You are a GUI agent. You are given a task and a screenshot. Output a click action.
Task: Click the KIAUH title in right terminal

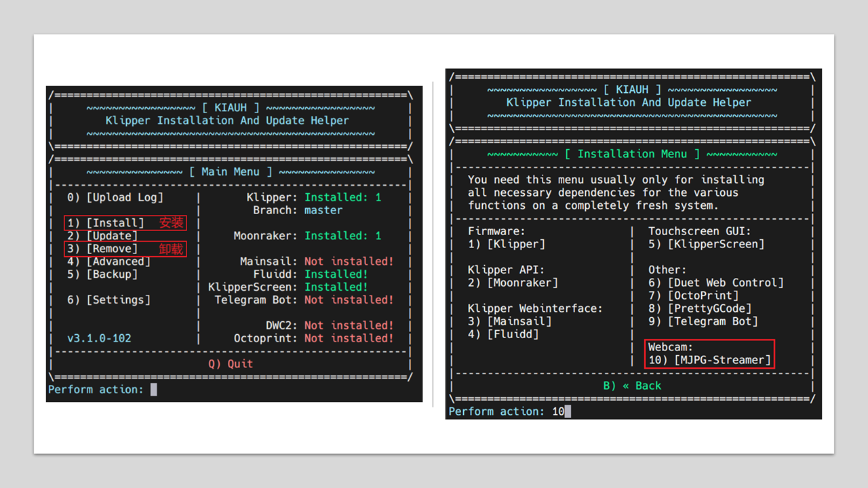click(x=632, y=89)
